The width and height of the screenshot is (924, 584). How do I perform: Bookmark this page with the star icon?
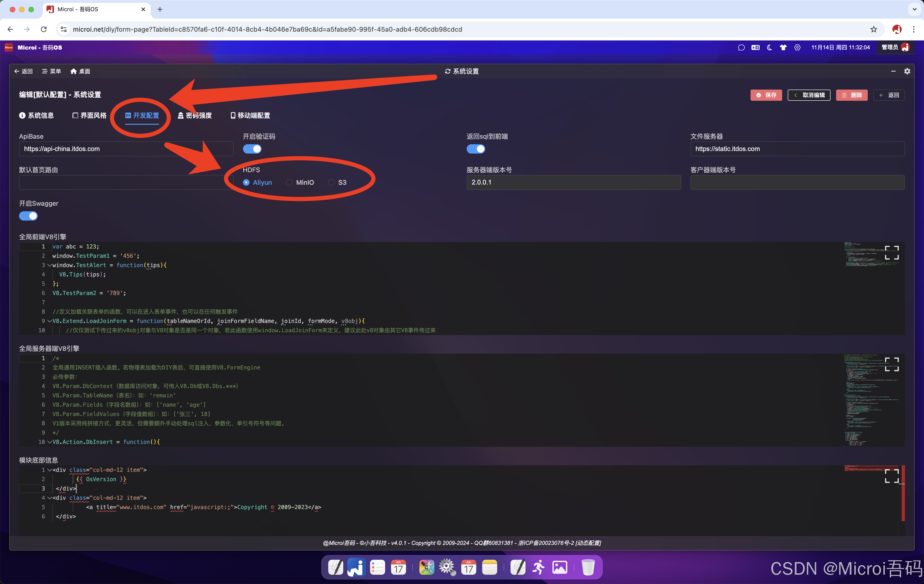874,29
